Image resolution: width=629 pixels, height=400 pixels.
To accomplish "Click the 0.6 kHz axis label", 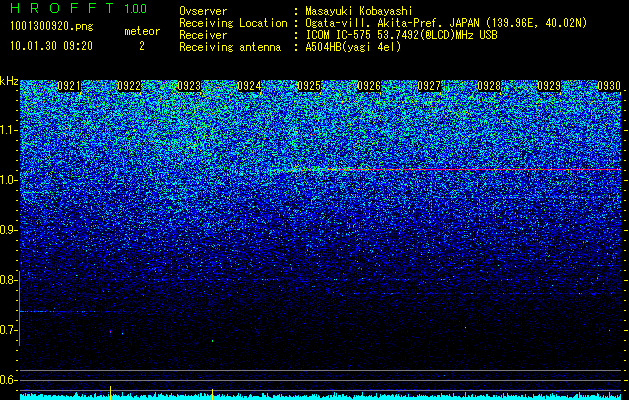I will point(7,380).
